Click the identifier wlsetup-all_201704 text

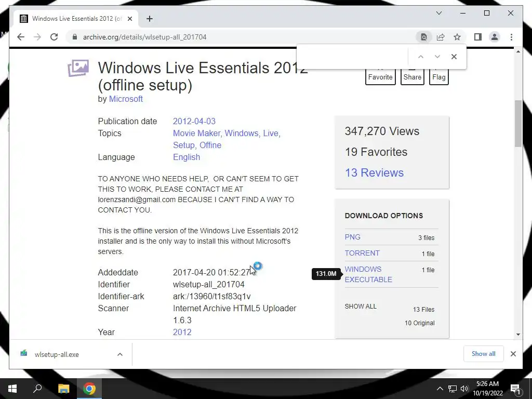209,284
